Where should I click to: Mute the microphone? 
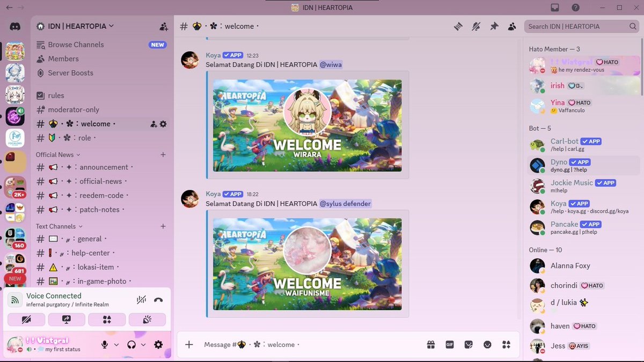click(x=105, y=345)
